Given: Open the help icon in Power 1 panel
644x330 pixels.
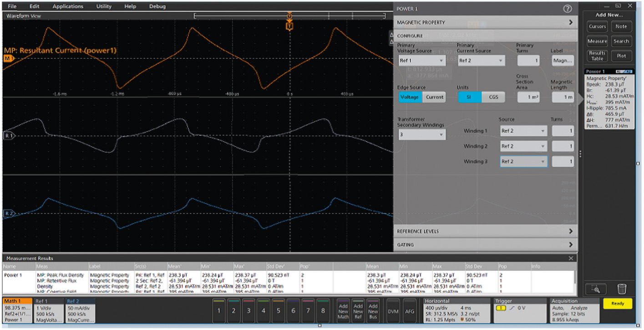Looking at the screenshot, I should 567,9.
